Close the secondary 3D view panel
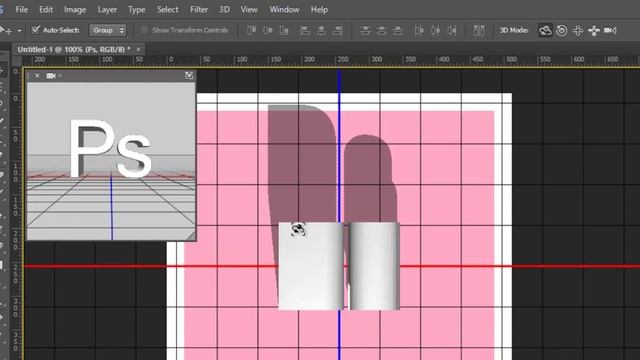Viewport: 640px width, 360px height. click(x=37, y=76)
